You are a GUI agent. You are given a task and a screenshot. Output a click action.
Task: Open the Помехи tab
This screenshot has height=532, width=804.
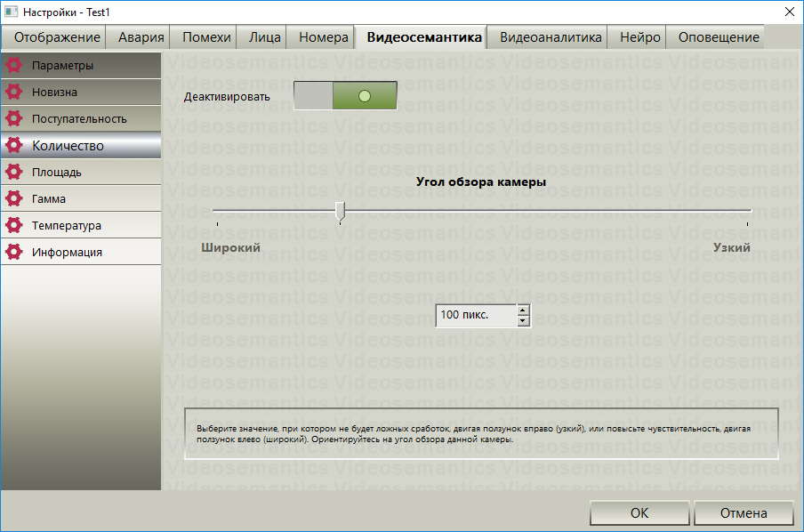tap(204, 37)
